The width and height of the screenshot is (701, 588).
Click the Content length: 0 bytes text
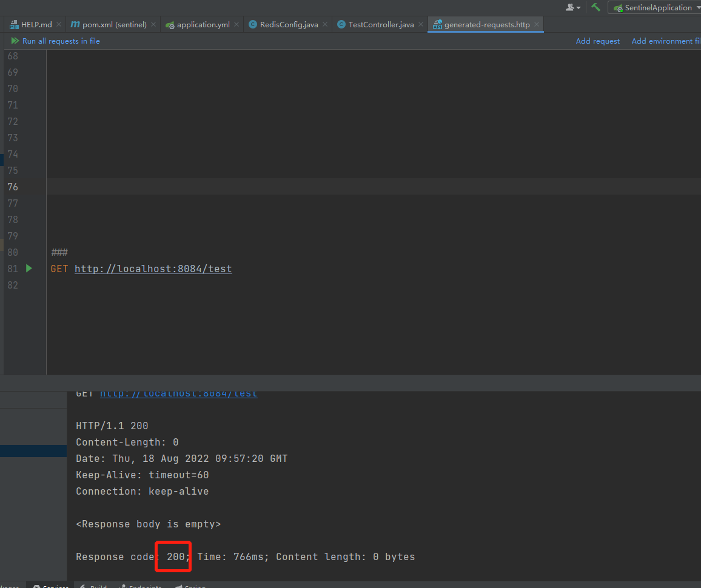point(346,556)
